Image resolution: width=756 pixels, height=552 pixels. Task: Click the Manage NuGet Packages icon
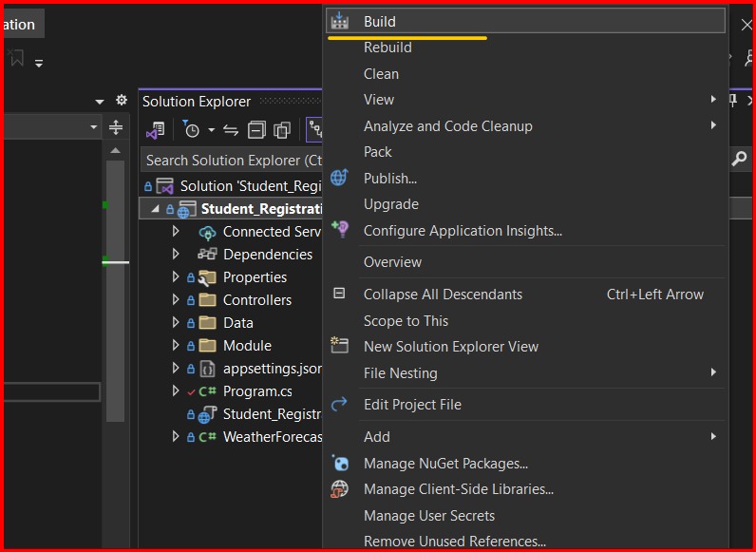pyautogui.click(x=340, y=464)
